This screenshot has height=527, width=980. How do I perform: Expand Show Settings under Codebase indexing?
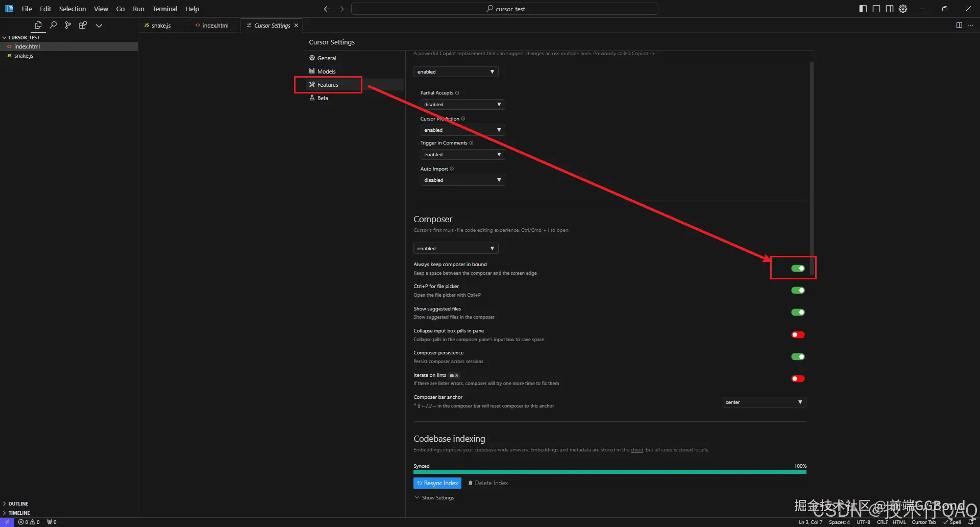434,498
